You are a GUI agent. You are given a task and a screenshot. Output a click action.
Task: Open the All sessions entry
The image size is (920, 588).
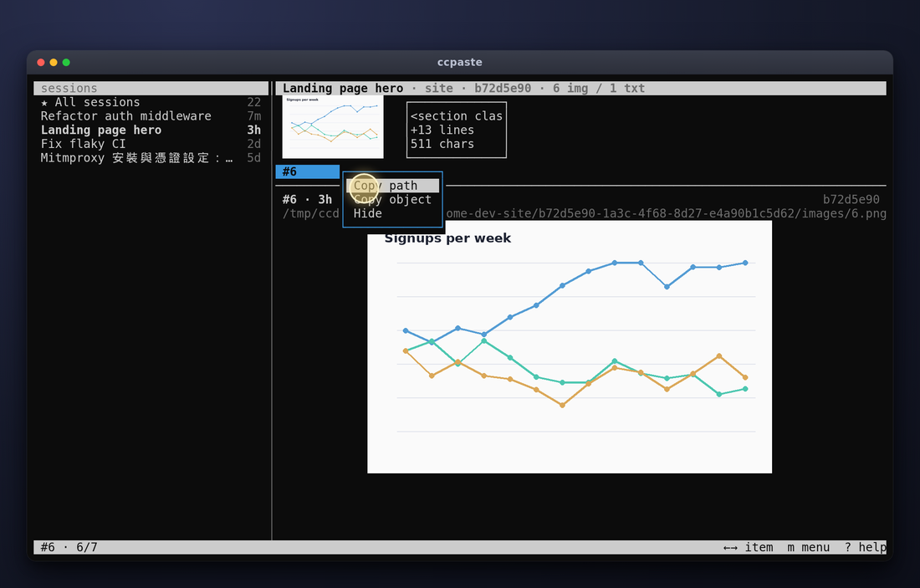pos(151,102)
